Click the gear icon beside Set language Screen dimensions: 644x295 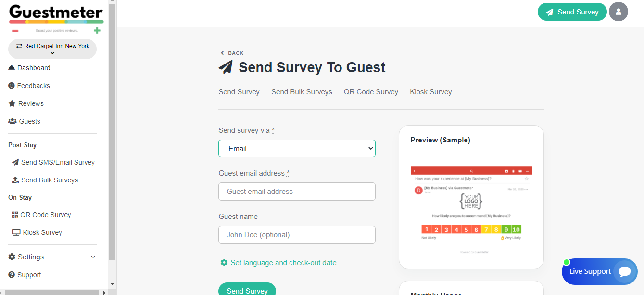point(224,263)
